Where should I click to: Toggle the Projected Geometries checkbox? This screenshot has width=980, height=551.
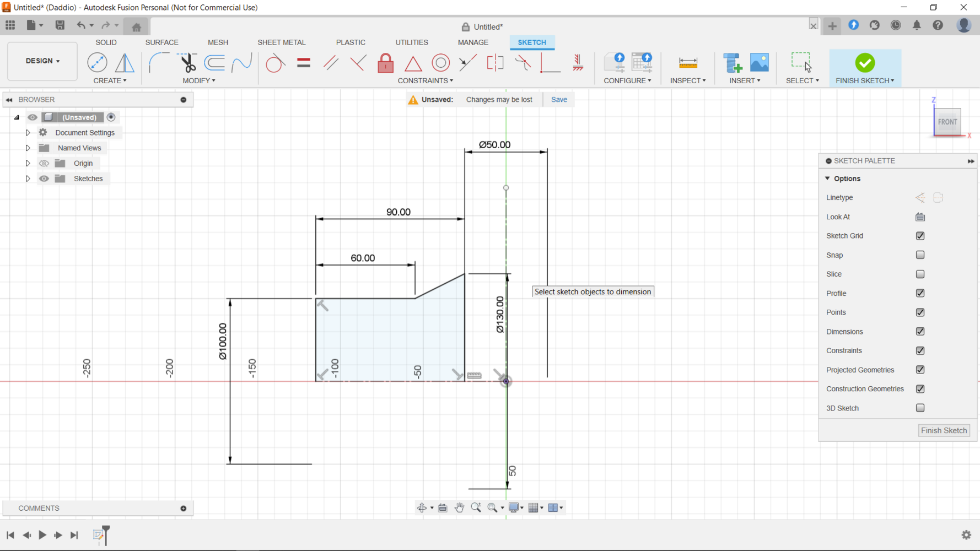click(920, 370)
